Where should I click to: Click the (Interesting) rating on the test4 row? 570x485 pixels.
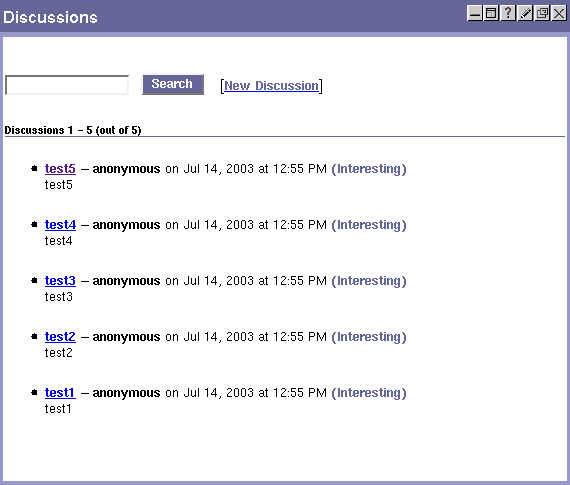[369, 225]
